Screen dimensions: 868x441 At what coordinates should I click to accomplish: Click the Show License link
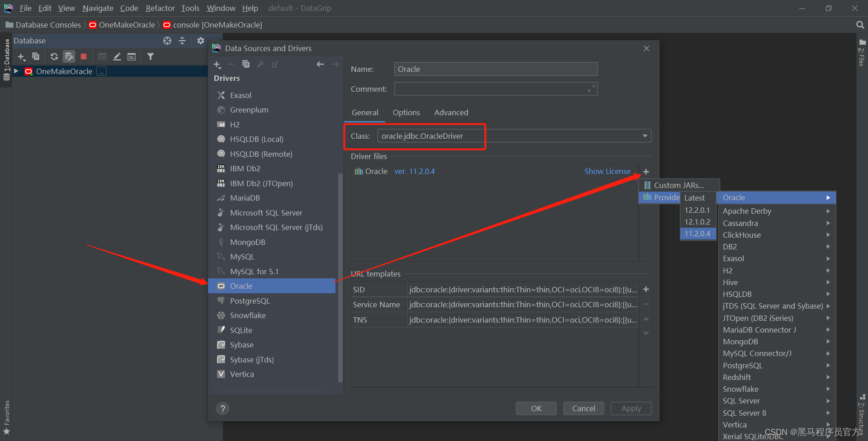point(607,171)
